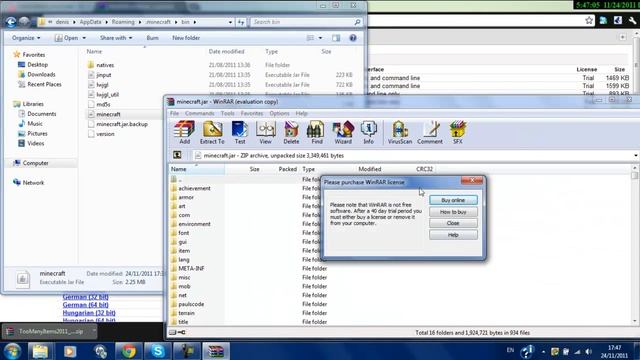This screenshot has width=640, height=360.
Task: Click the browser bookmark star icon
Action: pos(589,20)
